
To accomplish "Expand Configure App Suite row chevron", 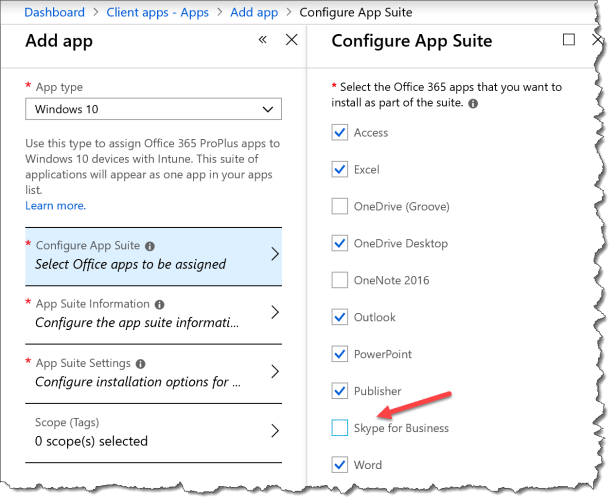I will point(275,254).
